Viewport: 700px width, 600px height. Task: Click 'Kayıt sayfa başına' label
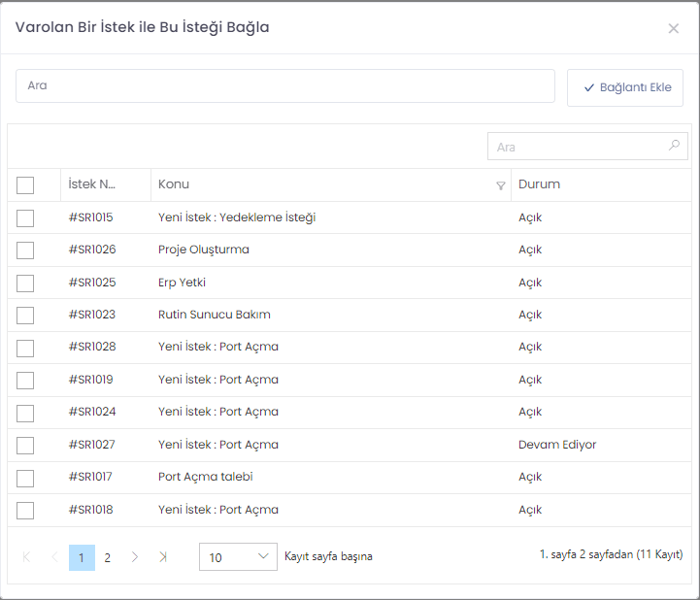[328, 556]
